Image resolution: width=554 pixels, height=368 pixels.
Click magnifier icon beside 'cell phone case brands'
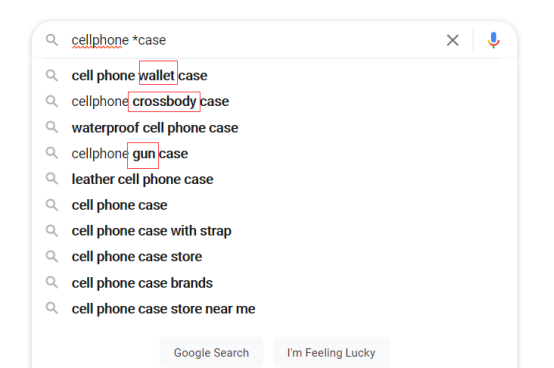point(52,282)
